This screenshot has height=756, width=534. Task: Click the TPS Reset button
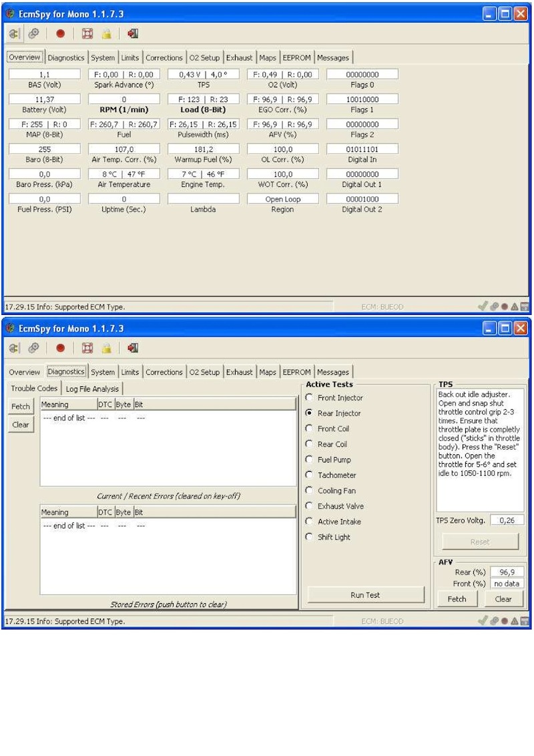point(480,541)
